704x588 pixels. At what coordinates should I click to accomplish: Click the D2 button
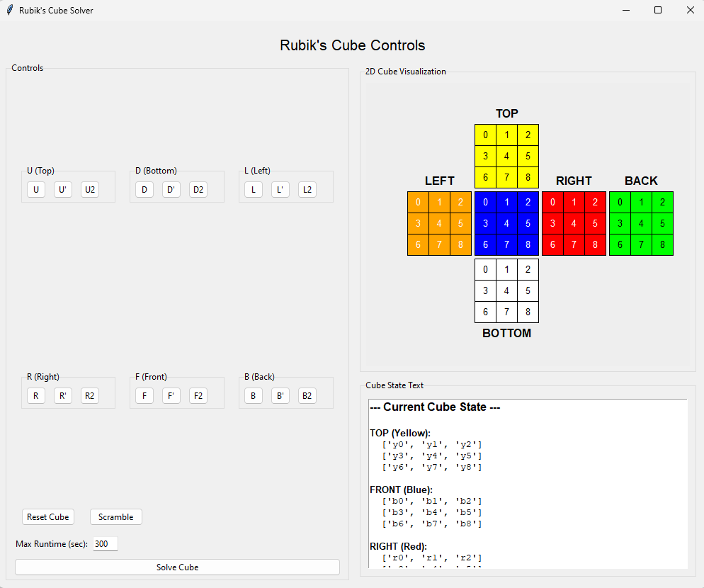[198, 190]
